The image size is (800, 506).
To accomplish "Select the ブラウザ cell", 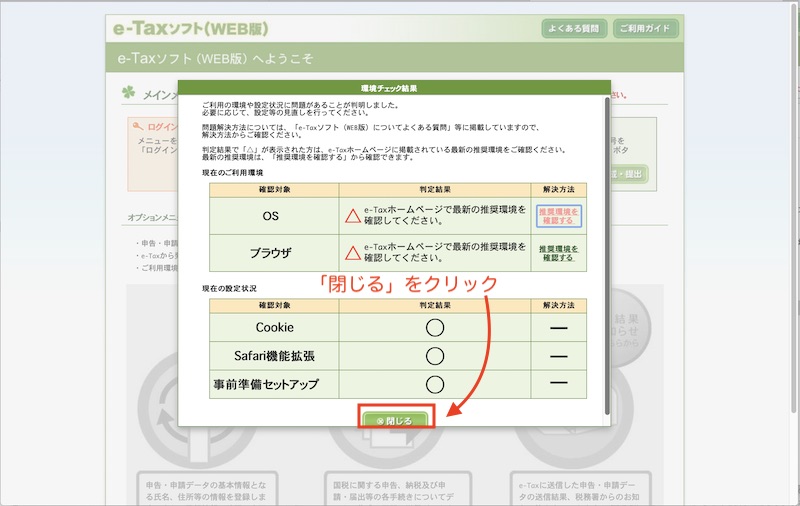I will click(274, 253).
